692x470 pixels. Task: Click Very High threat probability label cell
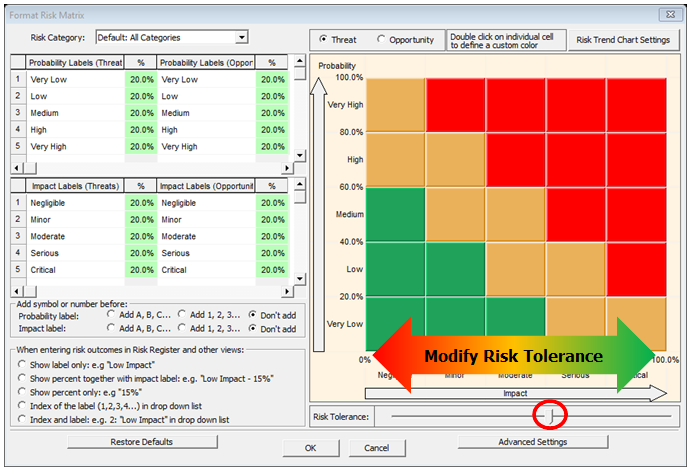coord(75,147)
